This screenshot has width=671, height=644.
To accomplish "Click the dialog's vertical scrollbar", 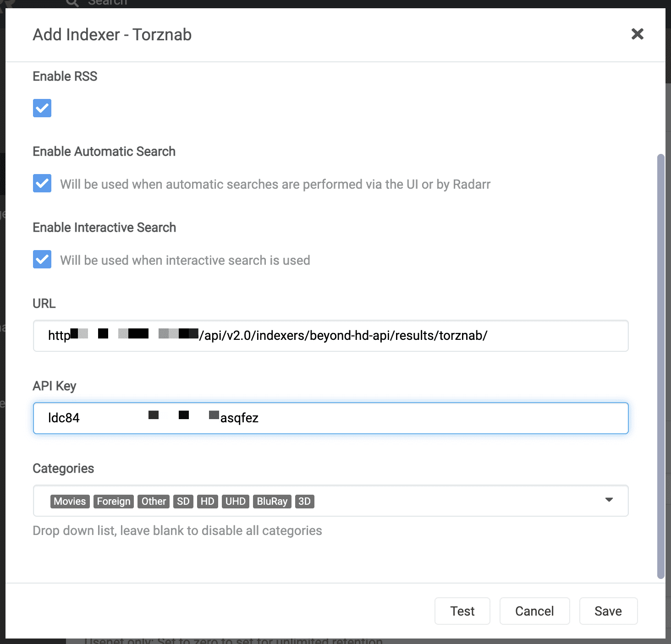I will (x=660, y=366).
